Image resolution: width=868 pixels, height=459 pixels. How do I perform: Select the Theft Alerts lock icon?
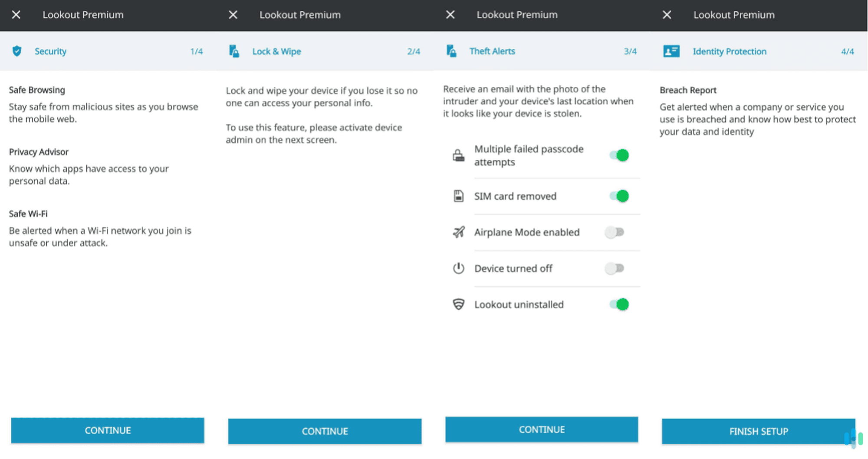click(x=452, y=51)
